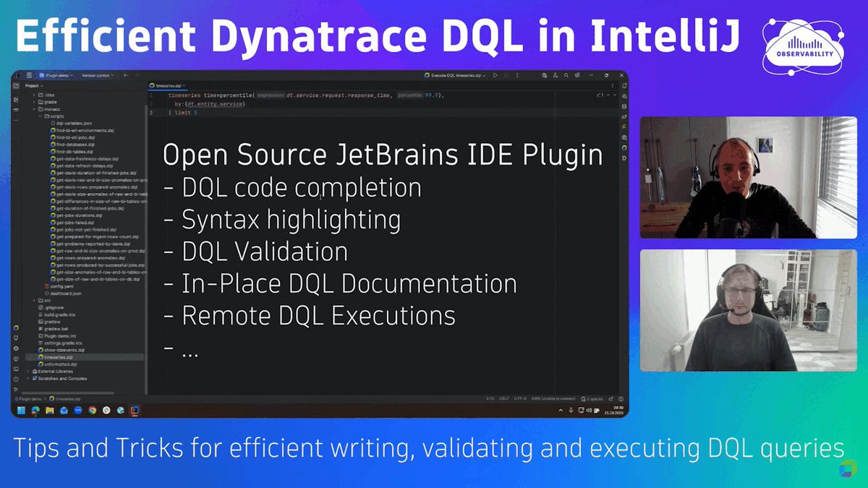Click the Project tree horizontal scrollbar
This screenshot has height=488, width=868.
click(x=68, y=393)
